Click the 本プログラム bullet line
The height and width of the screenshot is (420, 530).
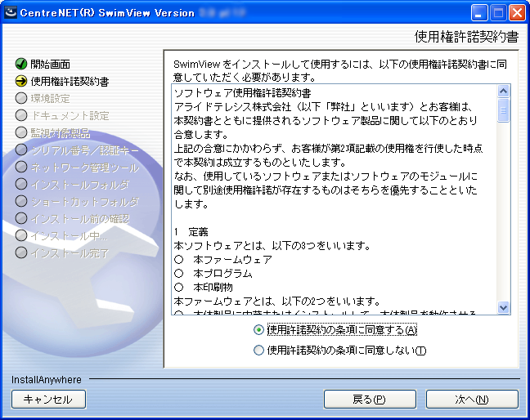pos(213,274)
